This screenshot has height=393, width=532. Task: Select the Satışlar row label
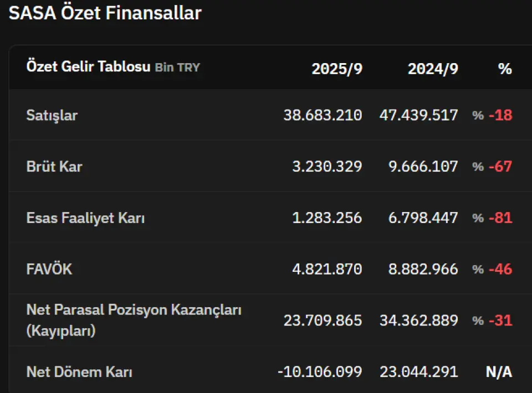point(52,115)
